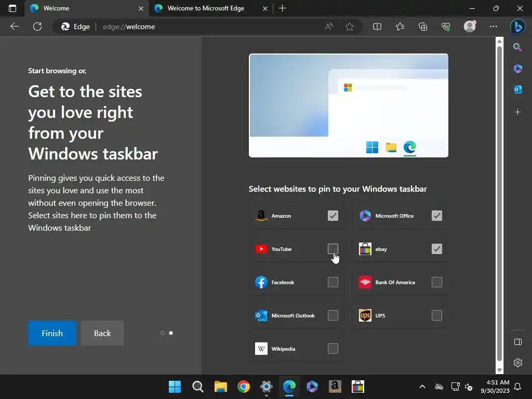Open taskbar clock showing 4:51 AM
Screen dimensions: 532x399
(495, 387)
